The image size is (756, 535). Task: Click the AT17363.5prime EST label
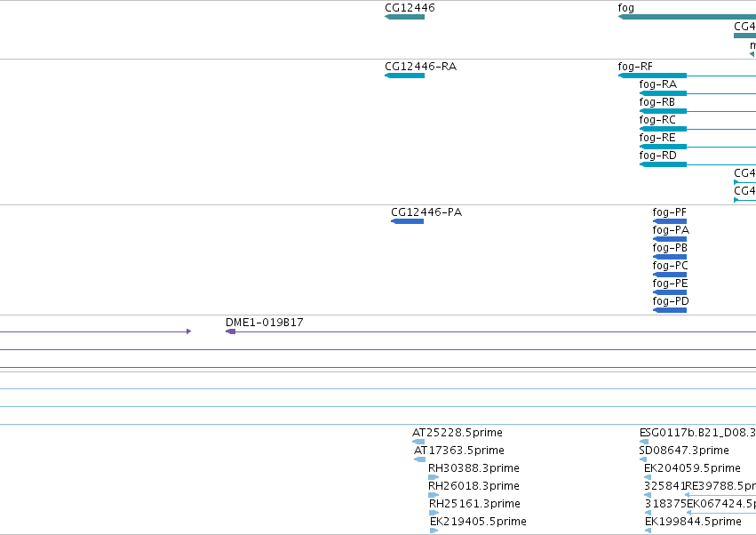(x=459, y=451)
